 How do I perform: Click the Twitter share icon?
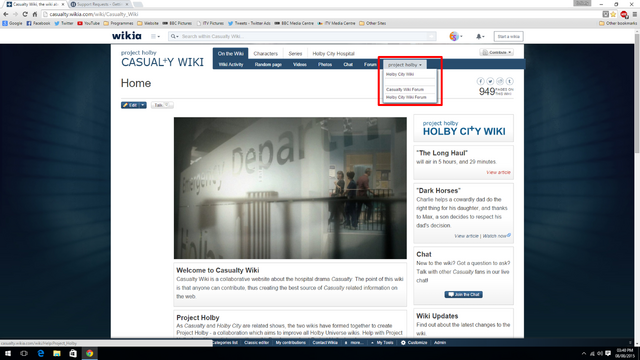[490, 81]
